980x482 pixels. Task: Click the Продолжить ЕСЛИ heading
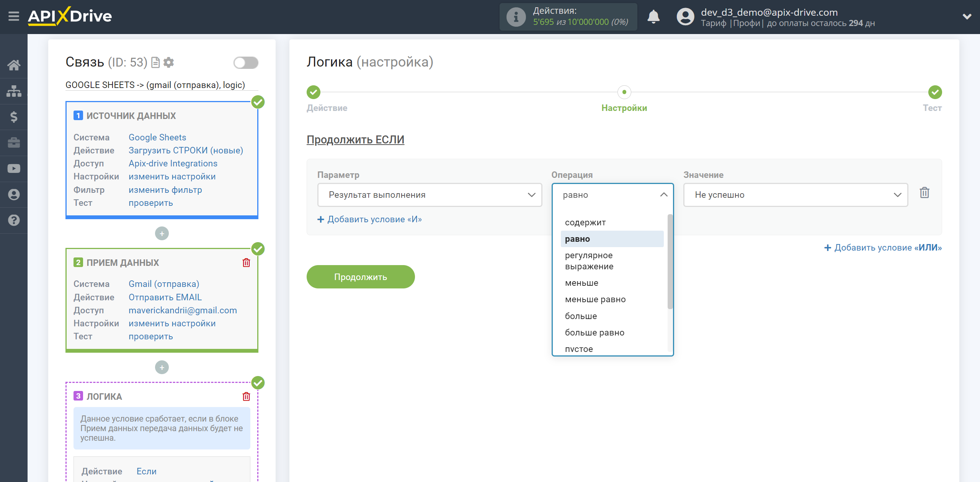355,140
